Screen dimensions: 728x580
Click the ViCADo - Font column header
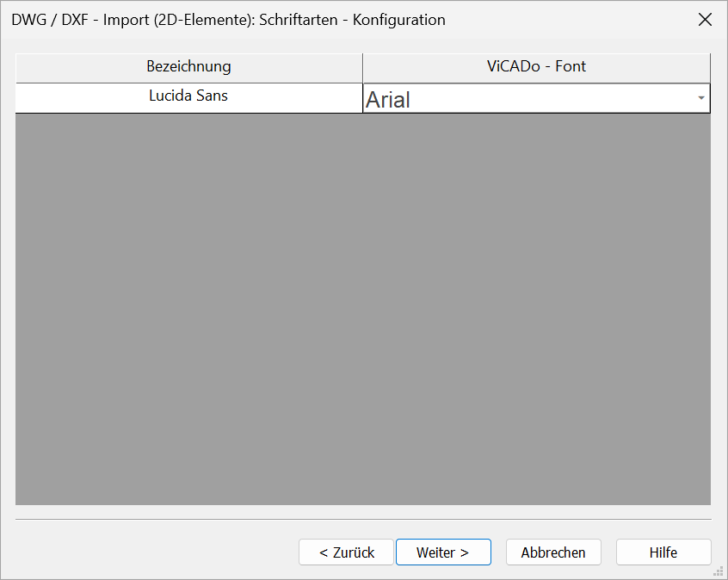point(536,68)
